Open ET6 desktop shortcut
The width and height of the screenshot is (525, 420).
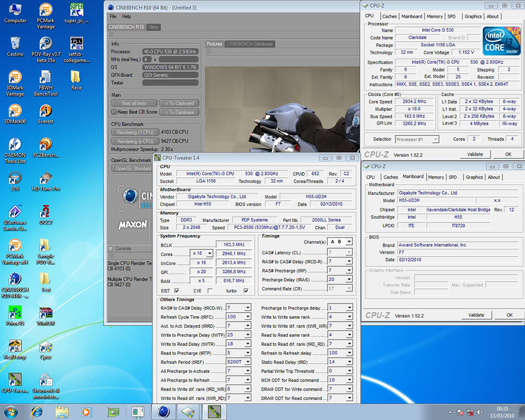15,182
